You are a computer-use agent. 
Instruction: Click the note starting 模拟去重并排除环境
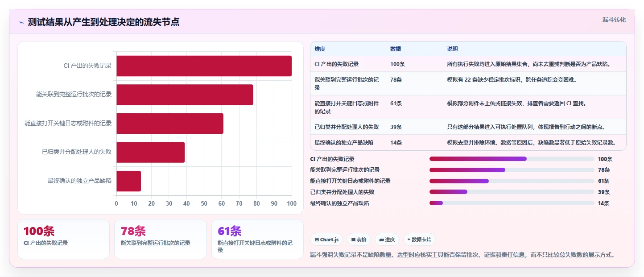point(532,143)
